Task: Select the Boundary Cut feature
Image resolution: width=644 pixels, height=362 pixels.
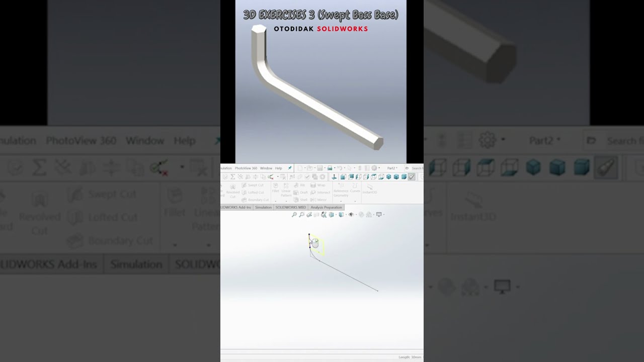Action: [x=255, y=200]
